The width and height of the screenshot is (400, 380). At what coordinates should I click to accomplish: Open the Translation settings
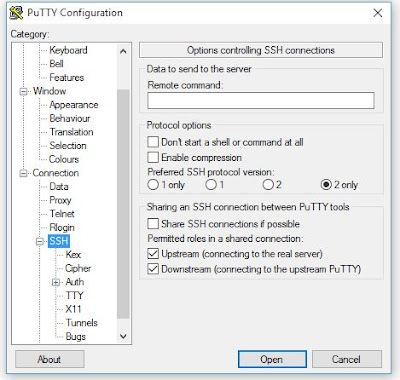pos(71,132)
